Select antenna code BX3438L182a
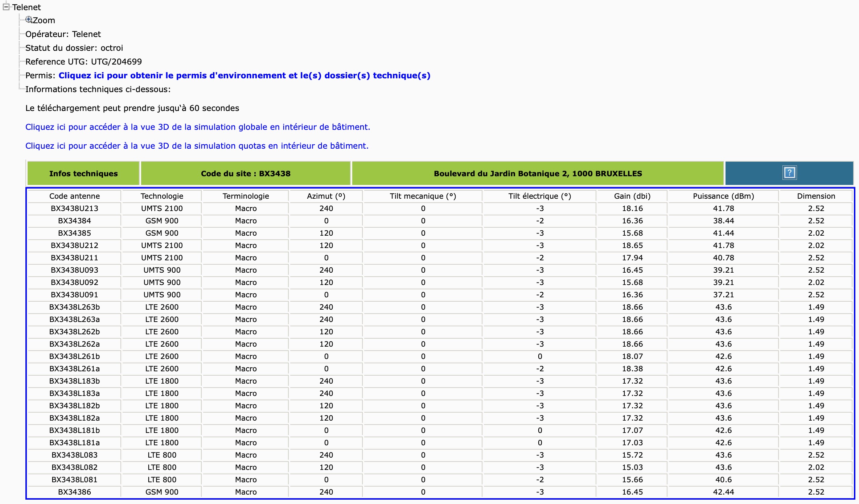 (x=74, y=418)
